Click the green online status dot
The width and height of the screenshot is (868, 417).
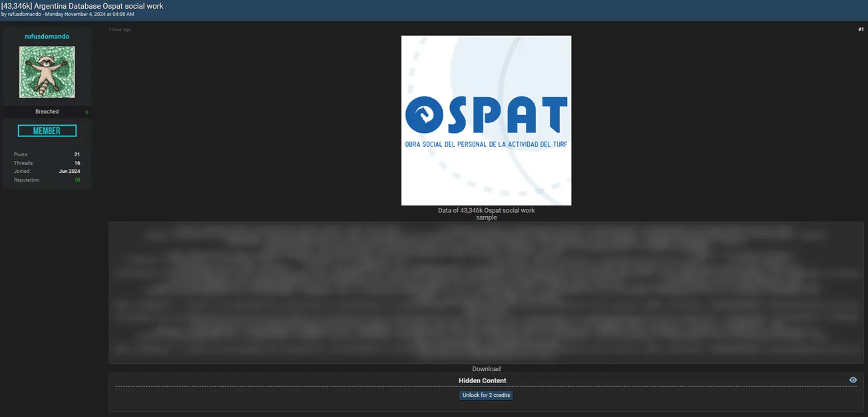coord(87,112)
